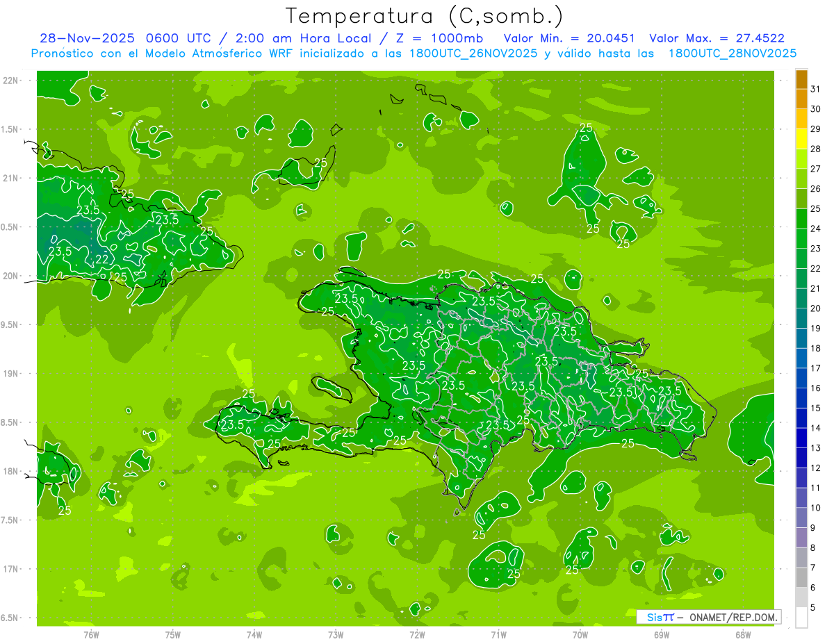The height and width of the screenshot is (644, 834).
Task: Click the "70W" longitude axis label
Action: (x=580, y=634)
